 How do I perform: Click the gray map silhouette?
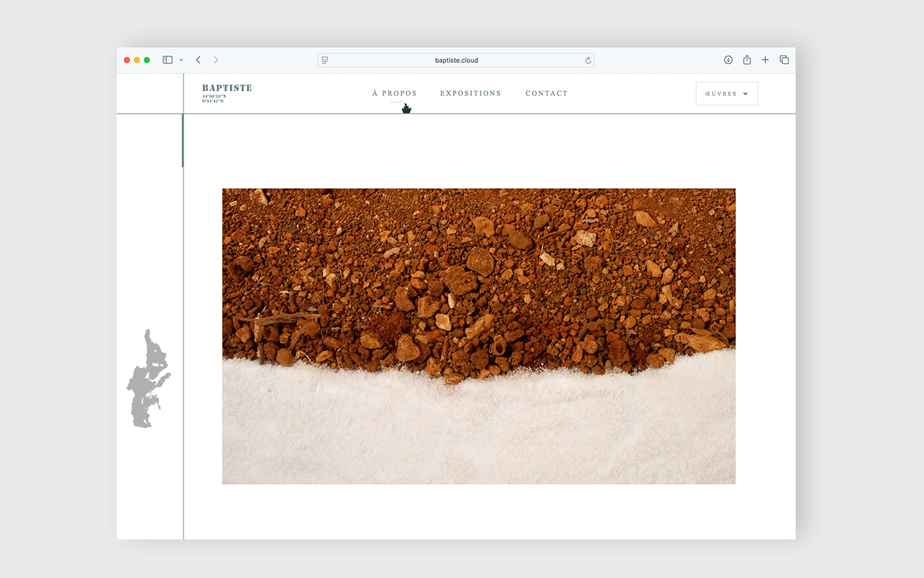click(148, 380)
